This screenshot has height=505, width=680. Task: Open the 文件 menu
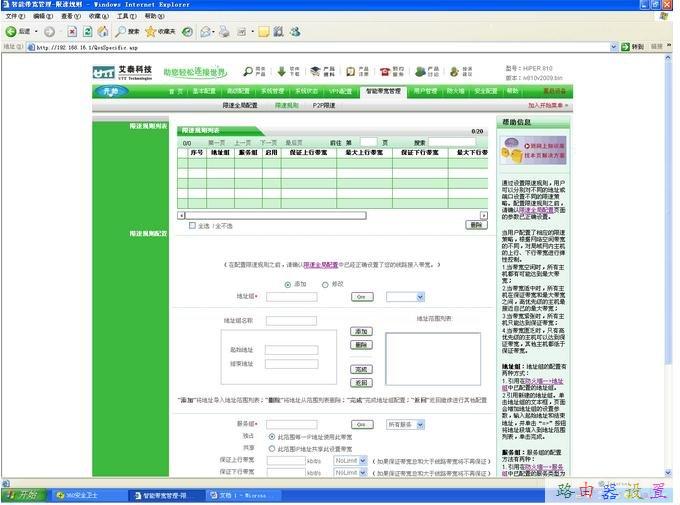[x=15, y=16]
